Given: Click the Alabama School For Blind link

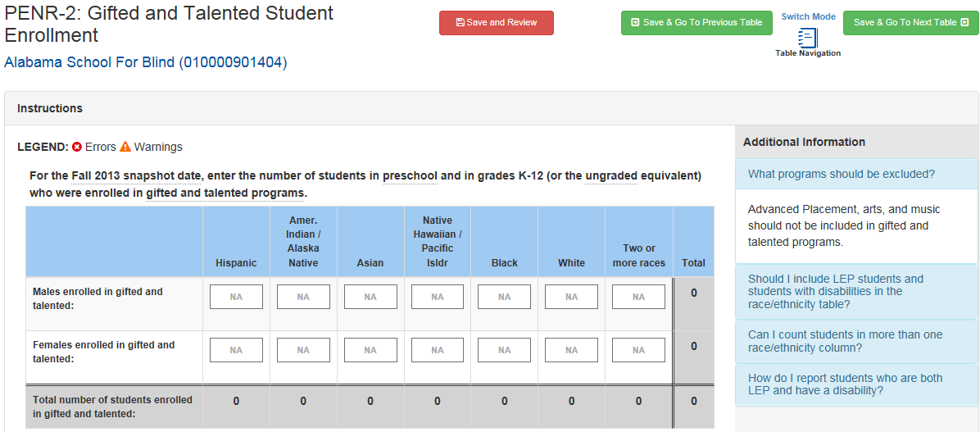Looking at the screenshot, I should point(146,62).
